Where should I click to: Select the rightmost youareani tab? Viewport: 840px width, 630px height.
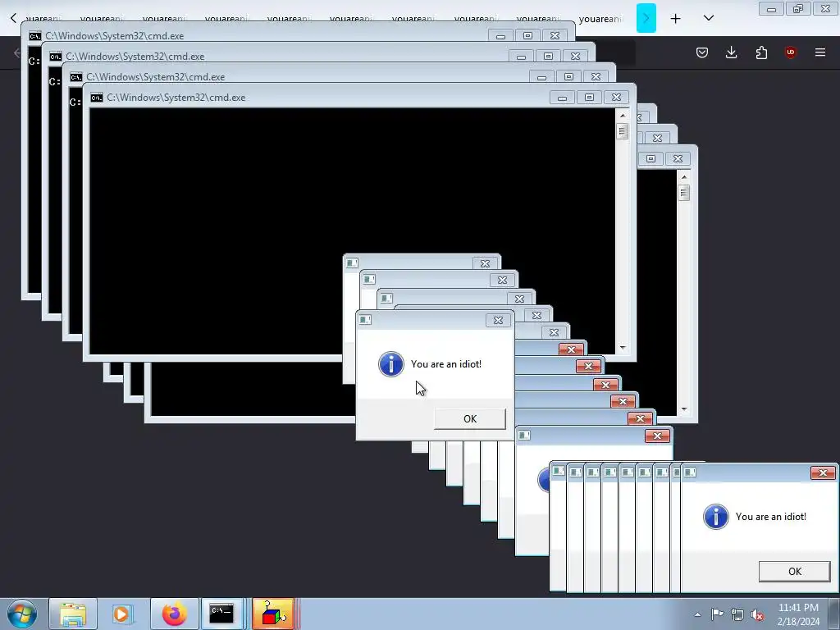click(x=601, y=20)
